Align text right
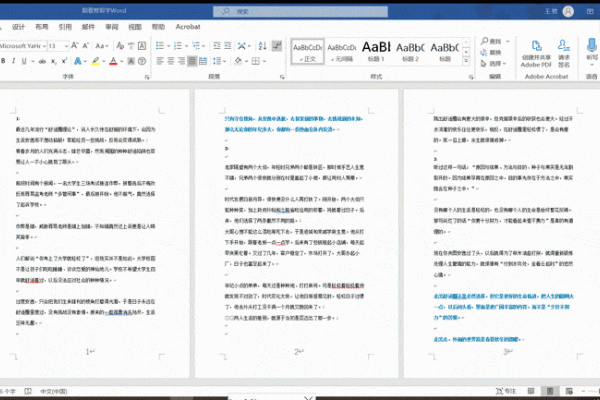600x400 pixels. 181,61
